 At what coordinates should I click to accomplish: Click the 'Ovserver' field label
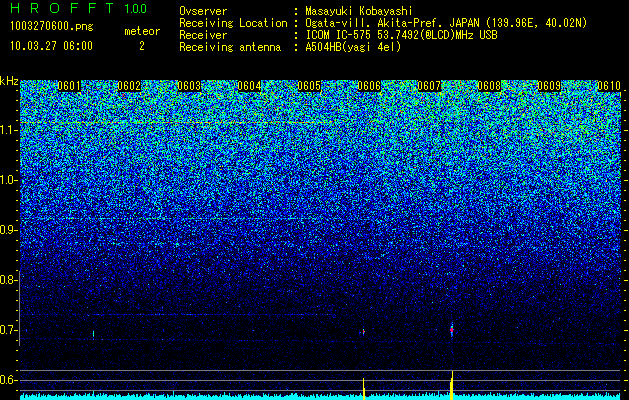tap(203, 11)
